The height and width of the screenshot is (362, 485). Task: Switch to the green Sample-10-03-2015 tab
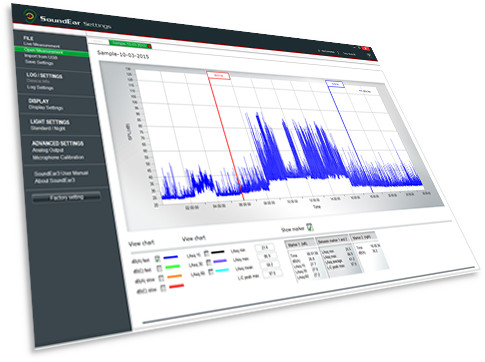pos(129,44)
